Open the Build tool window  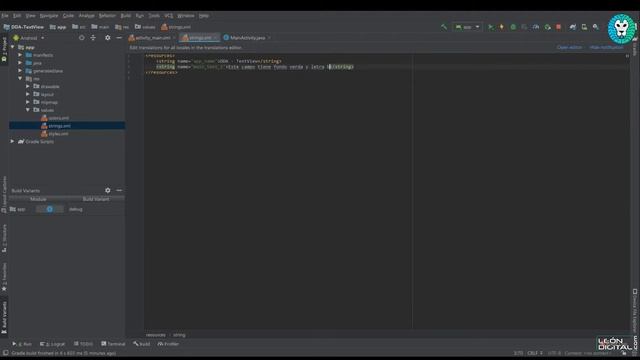coord(142,344)
